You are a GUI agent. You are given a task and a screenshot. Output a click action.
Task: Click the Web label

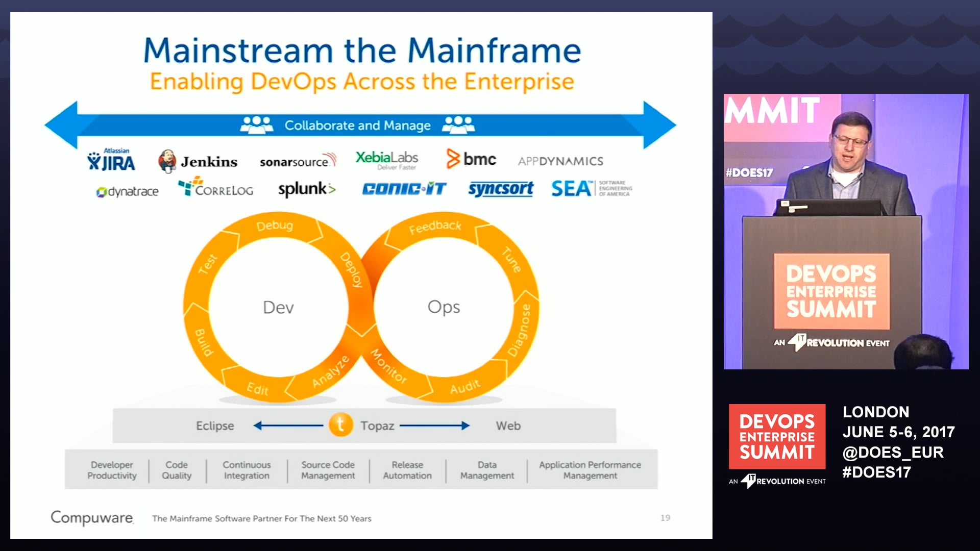click(x=508, y=425)
